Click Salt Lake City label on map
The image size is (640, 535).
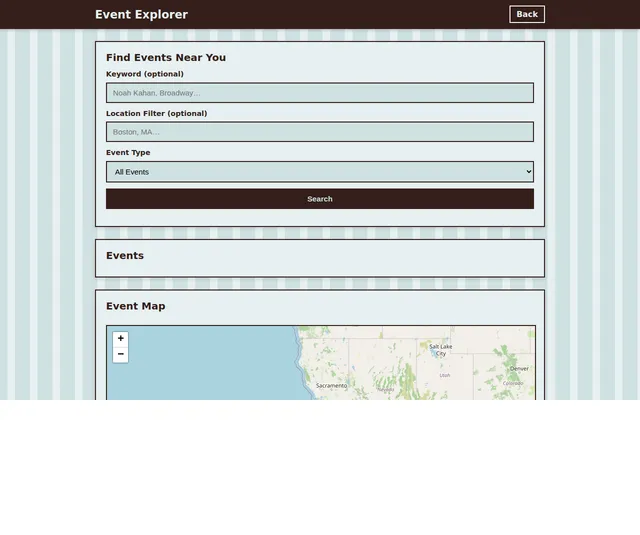440,350
